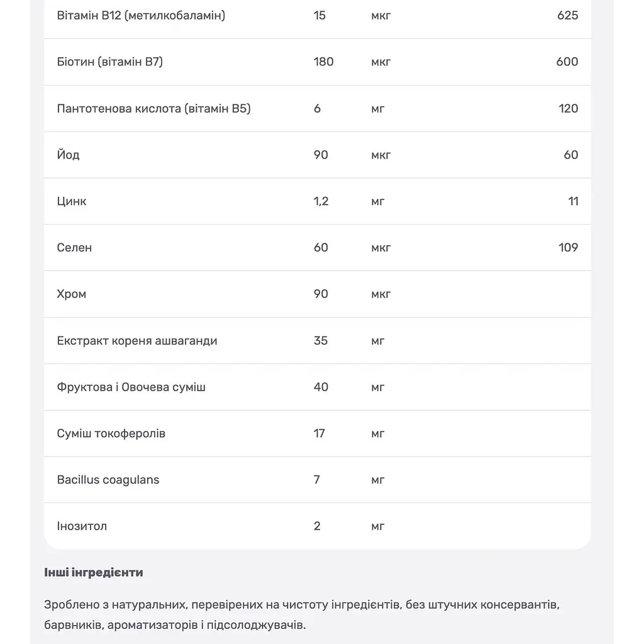The image size is (644, 644).
Task: Click the Пантотенова кислота (вітамін B5) label
Action: pos(153,108)
